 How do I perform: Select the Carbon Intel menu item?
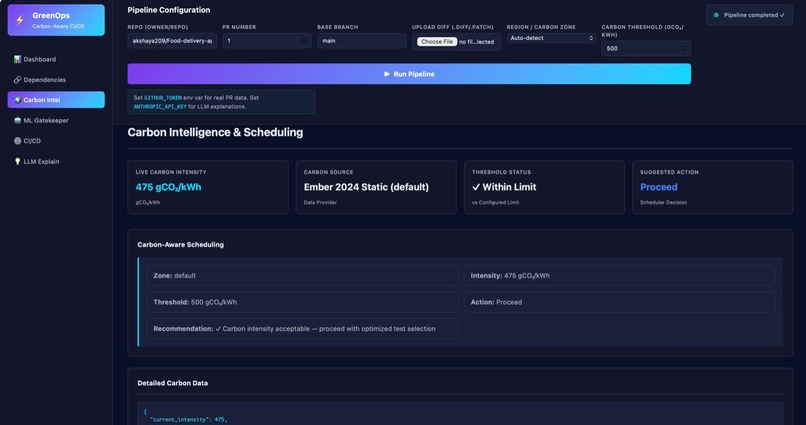(56, 100)
